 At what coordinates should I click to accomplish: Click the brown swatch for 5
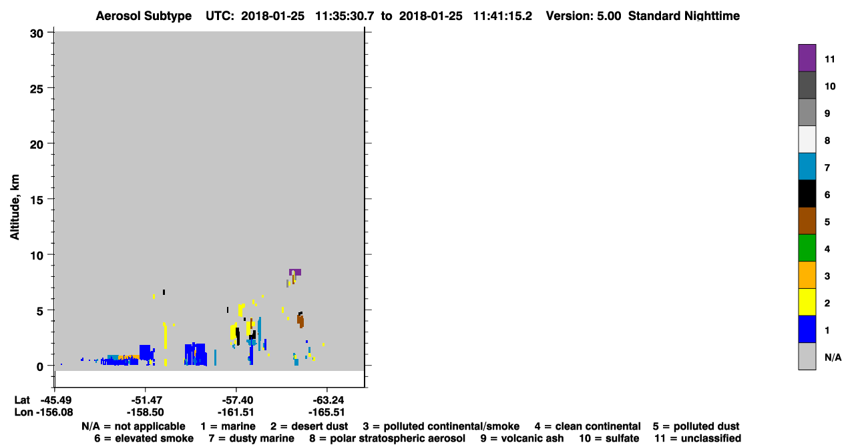click(807, 221)
